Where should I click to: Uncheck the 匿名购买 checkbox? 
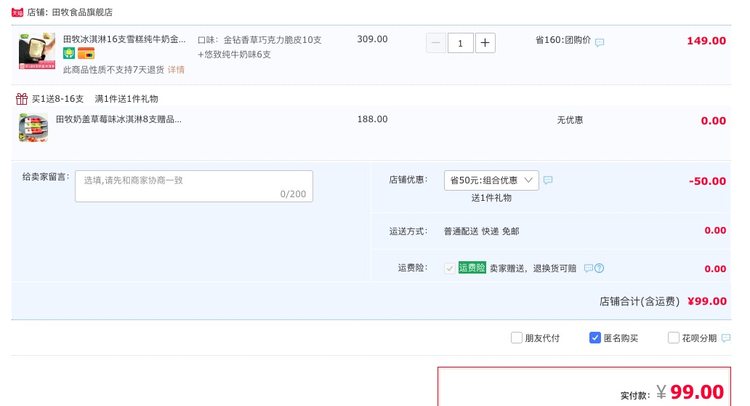(595, 338)
